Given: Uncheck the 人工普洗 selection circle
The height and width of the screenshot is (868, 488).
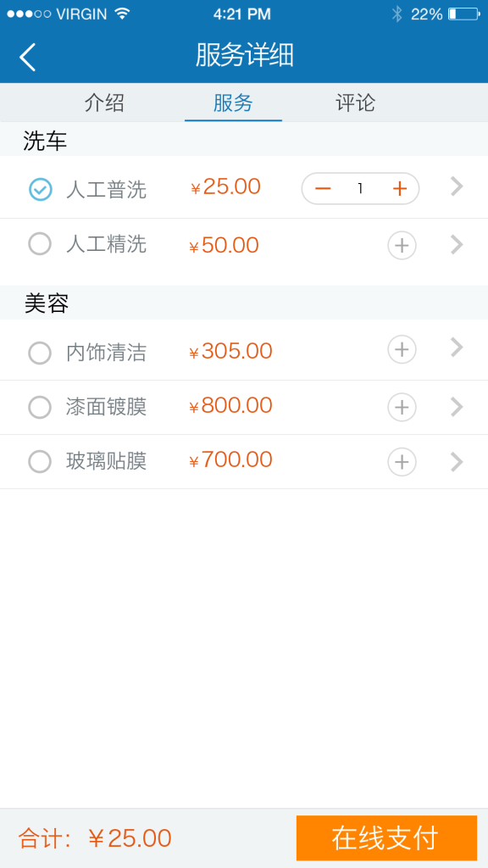Looking at the screenshot, I should (41, 190).
